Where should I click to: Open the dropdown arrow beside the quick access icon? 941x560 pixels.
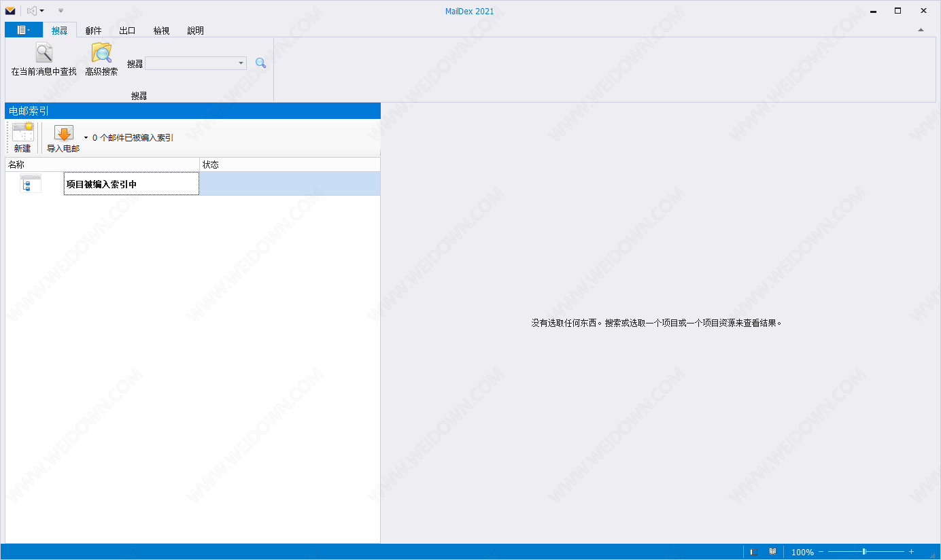tap(42, 11)
